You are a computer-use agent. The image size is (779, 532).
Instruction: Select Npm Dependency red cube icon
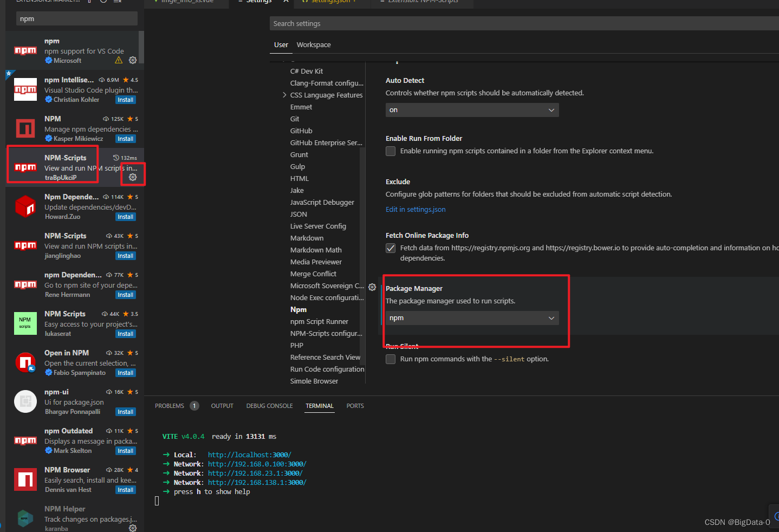25,206
